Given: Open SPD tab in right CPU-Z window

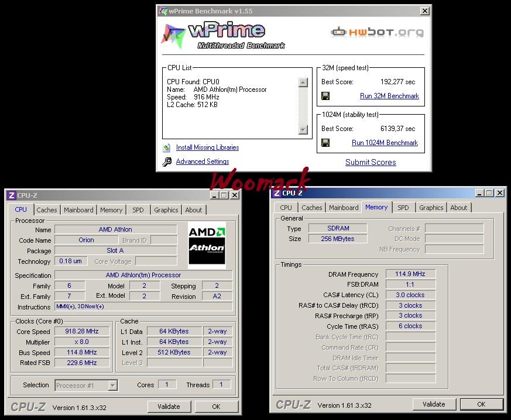Looking at the screenshot, I should point(403,208).
